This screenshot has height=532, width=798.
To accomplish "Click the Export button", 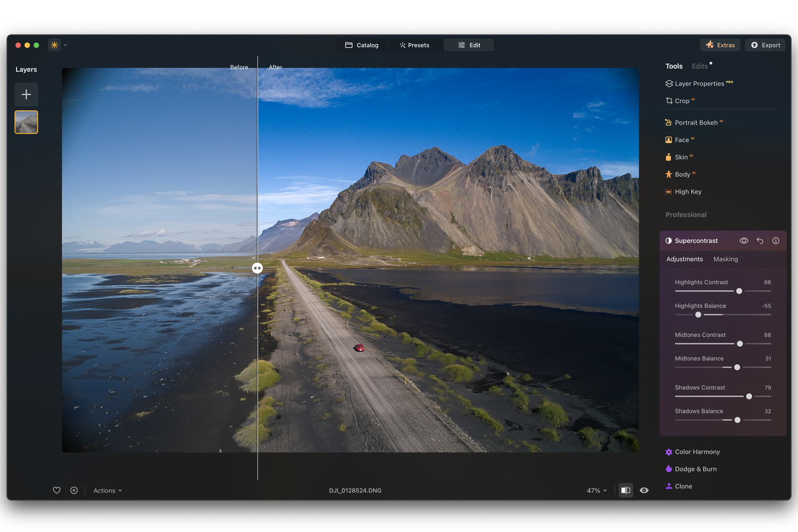I will pyautogui.click(x=766, y=45).
